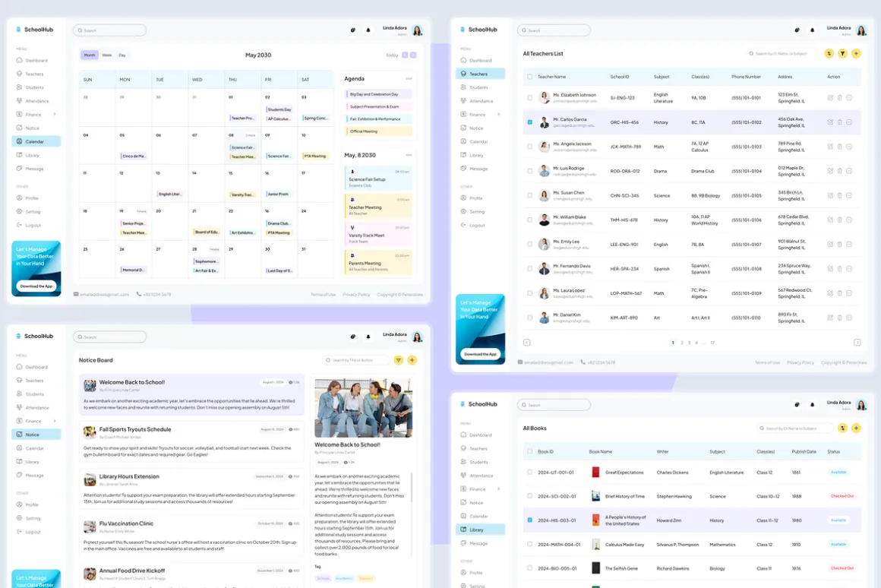Open the filter funnel in All Teachers List
This screenshot has height=588, width=881.
click(842, 53)
